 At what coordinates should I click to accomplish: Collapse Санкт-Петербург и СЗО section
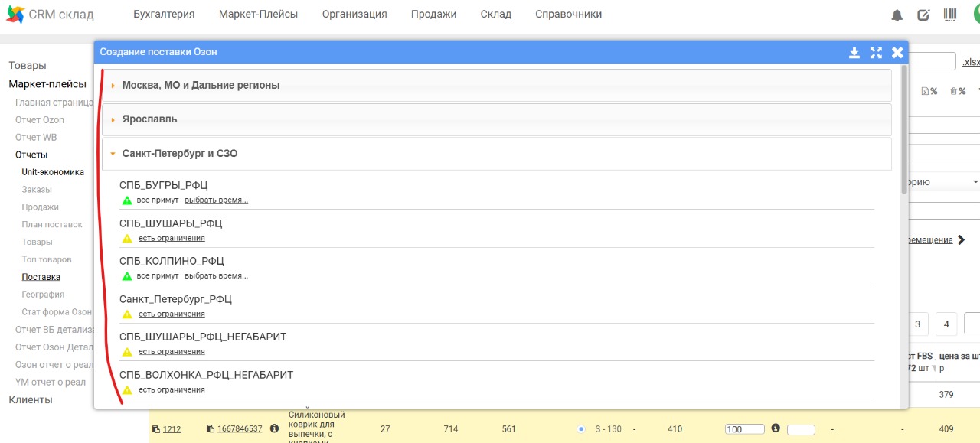pyautogui.click(x=180, y=154)
